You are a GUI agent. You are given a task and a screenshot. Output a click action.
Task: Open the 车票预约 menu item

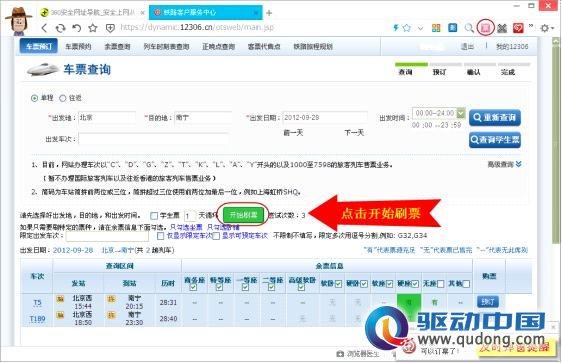[78, 47]
